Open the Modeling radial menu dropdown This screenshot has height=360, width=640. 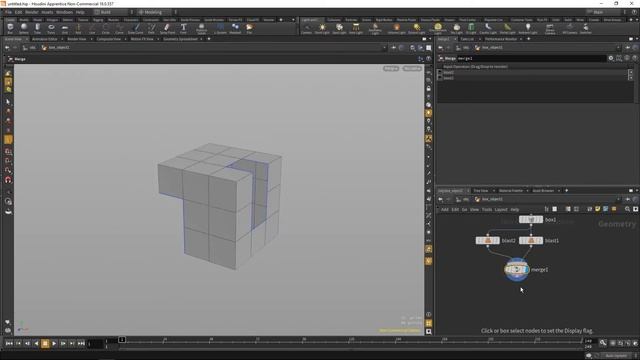coord(156,12)
